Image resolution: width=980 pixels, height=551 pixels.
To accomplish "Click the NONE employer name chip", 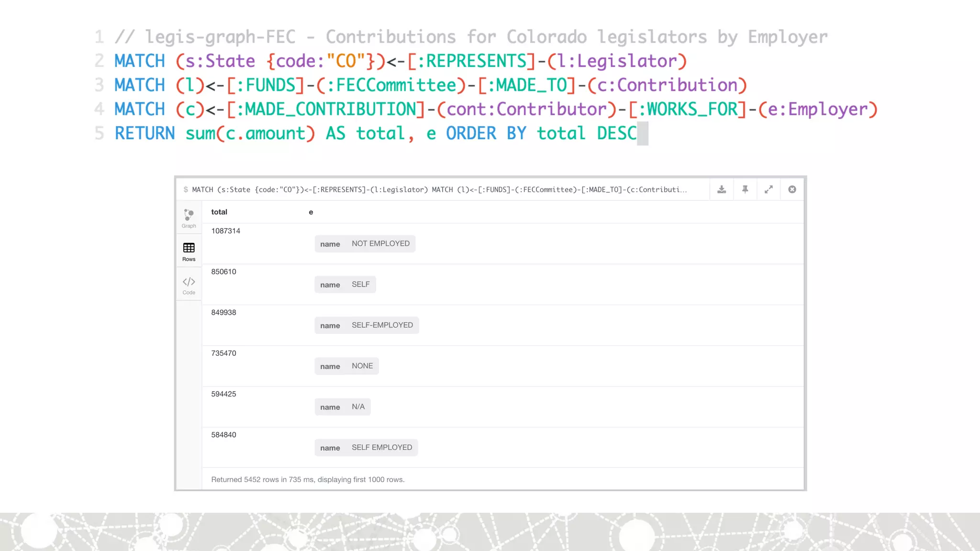I will (x=346, y=366).
